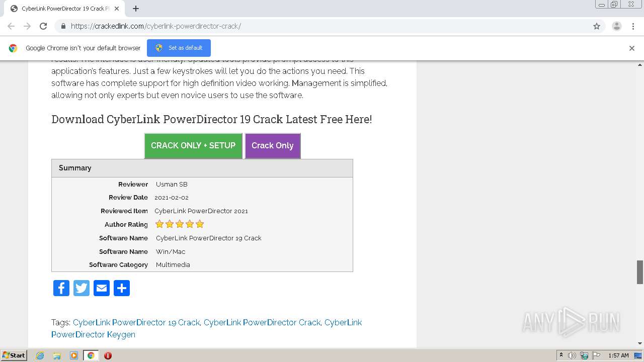Screen dimensions: 644x362
Task: Restore down the Chrome window
Action: click(614, 4)
